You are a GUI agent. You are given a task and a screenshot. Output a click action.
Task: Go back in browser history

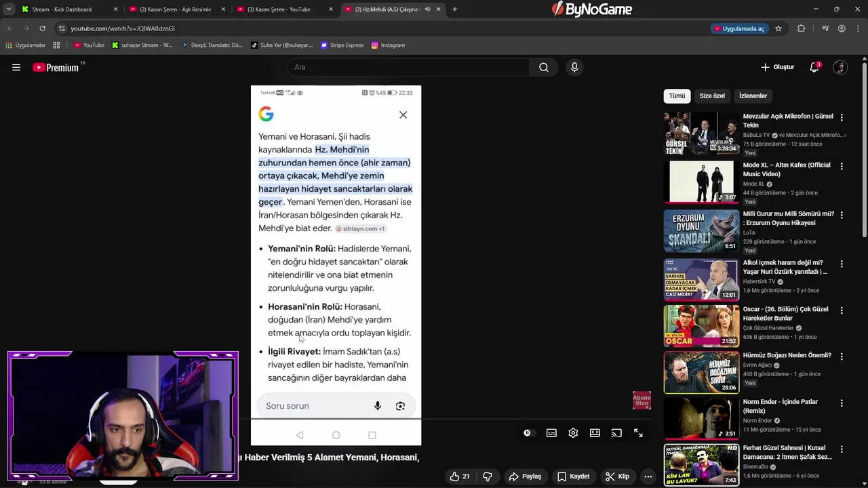coord(9,28)
